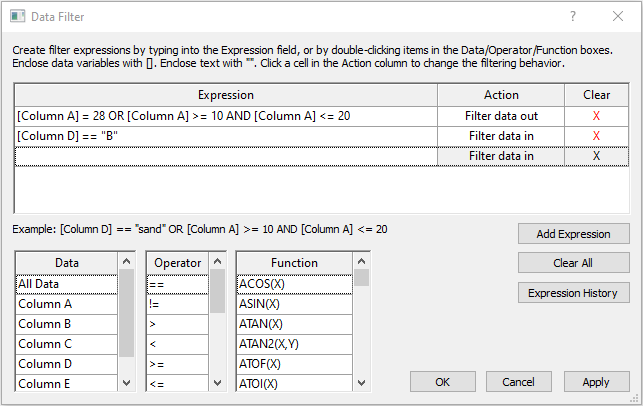Choose the '!=' operator
The height and width of the screenshot is (406, 643).
pyautogui.click(x=176, y=304)
